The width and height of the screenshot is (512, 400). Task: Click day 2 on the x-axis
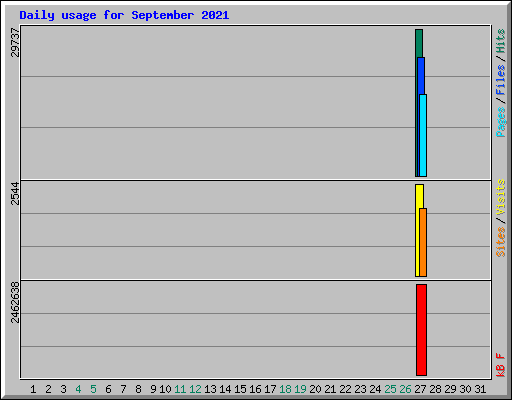tap(48, 389)
